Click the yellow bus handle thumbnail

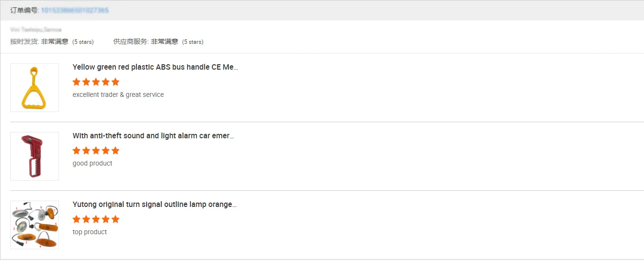pyautogui.click(x=35, y=88)
